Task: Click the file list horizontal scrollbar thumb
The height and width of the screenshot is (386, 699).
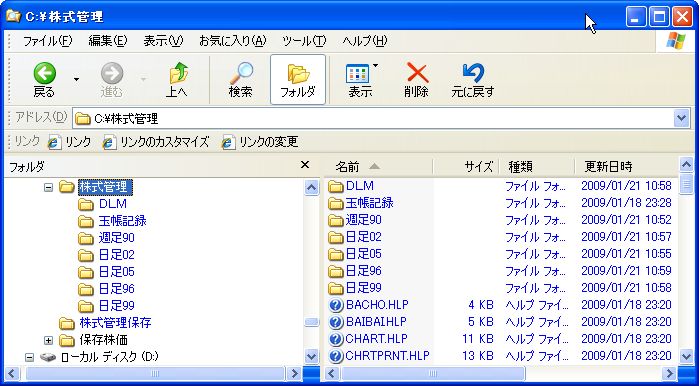Action: [432, 373]
